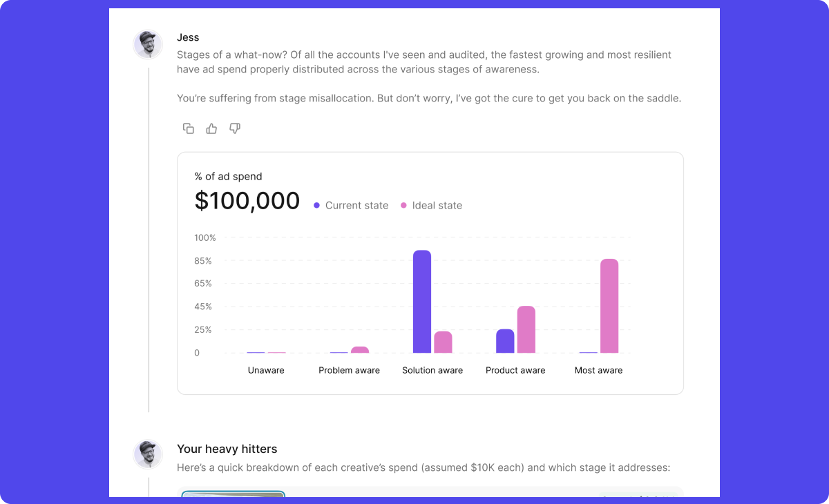The image size is (829, 504).
Task: Click the thumbs down icon
Action: pyautogui.click(x=235, y=128)
